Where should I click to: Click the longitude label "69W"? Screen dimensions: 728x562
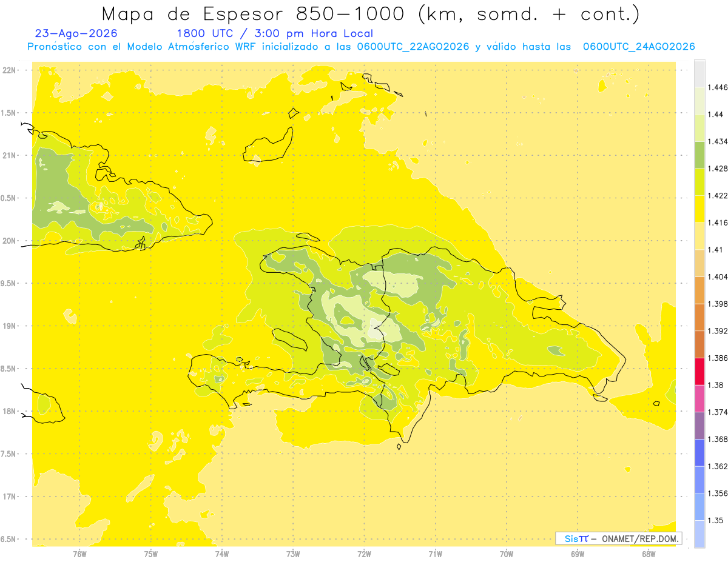(578, 554)
